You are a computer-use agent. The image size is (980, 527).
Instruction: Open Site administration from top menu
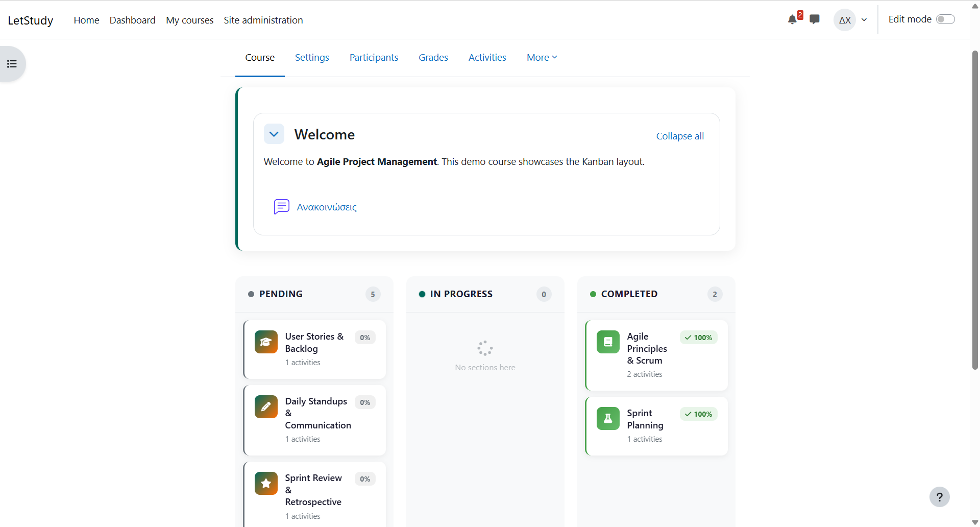(263, 20)
